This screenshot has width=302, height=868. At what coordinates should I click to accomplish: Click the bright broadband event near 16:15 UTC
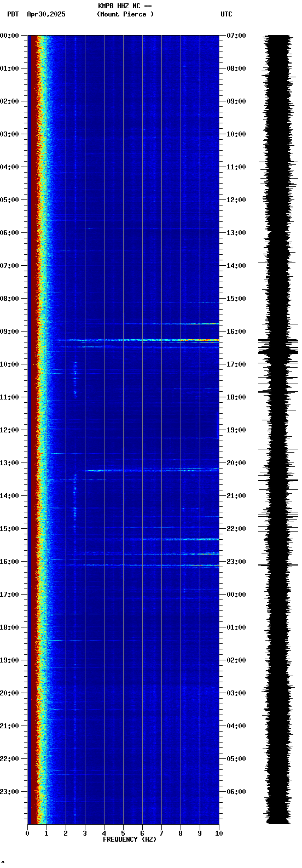[138, 340]
